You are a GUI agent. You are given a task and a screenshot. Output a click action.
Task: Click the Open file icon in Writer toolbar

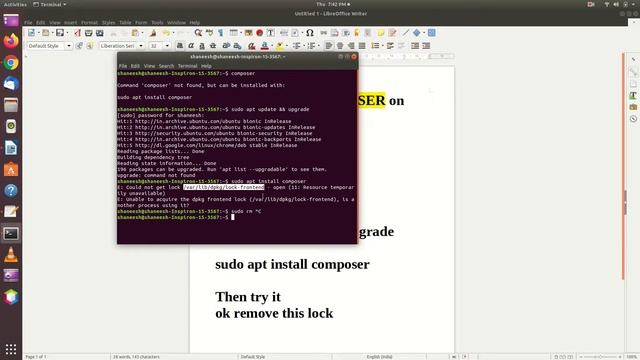coord(45,33)
